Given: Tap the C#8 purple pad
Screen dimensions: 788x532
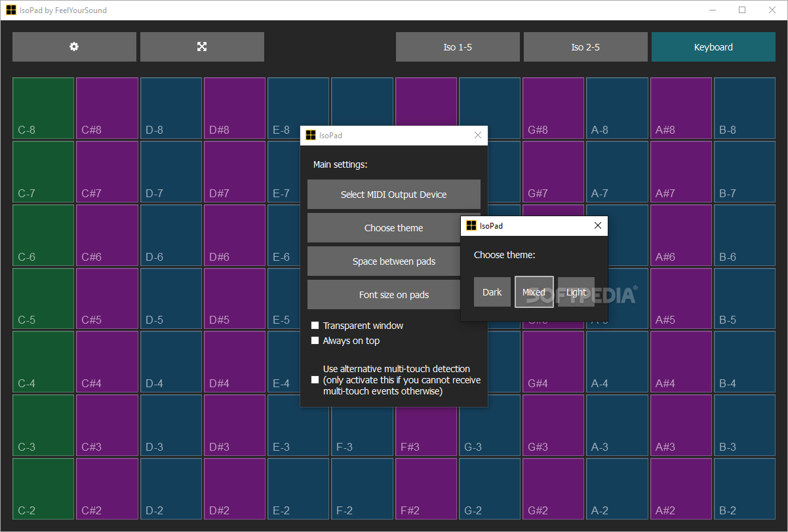Looking at the screenshot, I should [107, 108].
